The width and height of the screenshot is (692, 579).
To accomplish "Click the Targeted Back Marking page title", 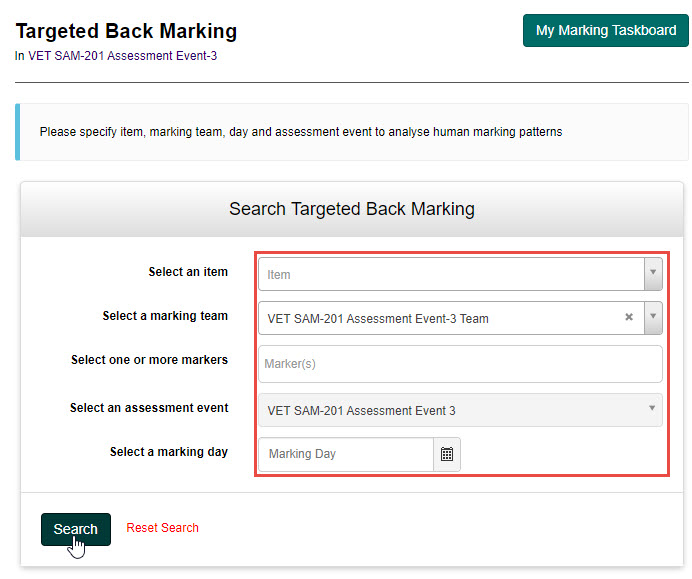I will (x=126, y=31).
